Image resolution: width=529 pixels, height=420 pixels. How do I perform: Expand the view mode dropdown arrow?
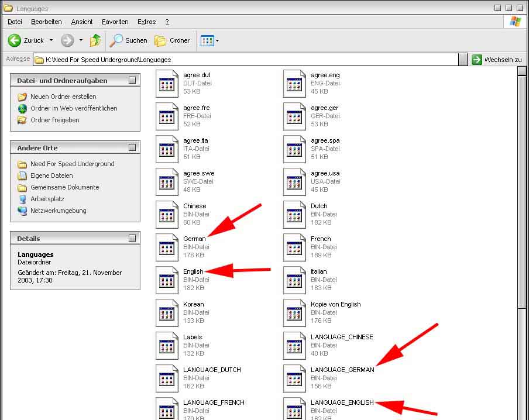[x=217, y=41]
